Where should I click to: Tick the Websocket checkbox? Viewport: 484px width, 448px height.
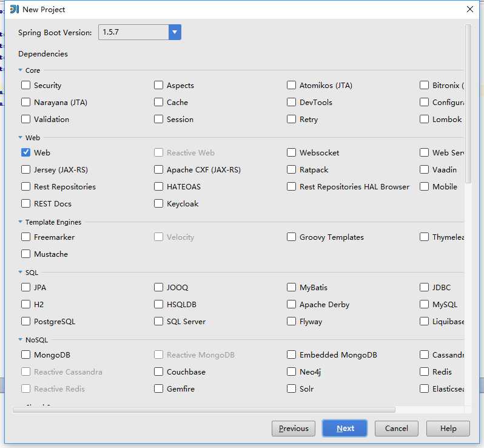[291, 152]
